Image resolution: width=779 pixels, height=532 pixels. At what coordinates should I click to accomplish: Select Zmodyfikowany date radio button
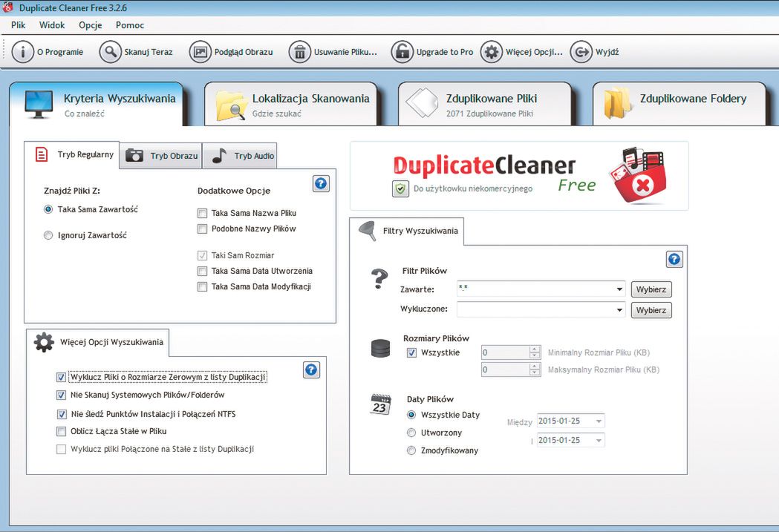(411, 450)
